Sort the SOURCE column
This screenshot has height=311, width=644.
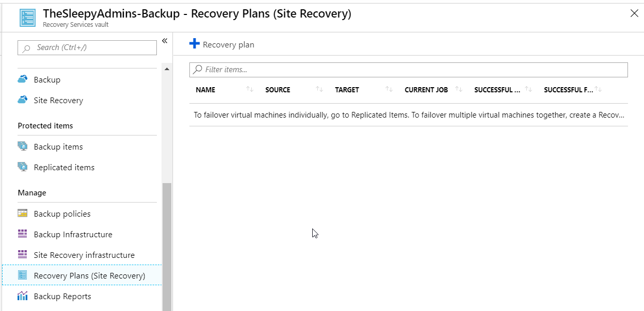coord(319,90)
